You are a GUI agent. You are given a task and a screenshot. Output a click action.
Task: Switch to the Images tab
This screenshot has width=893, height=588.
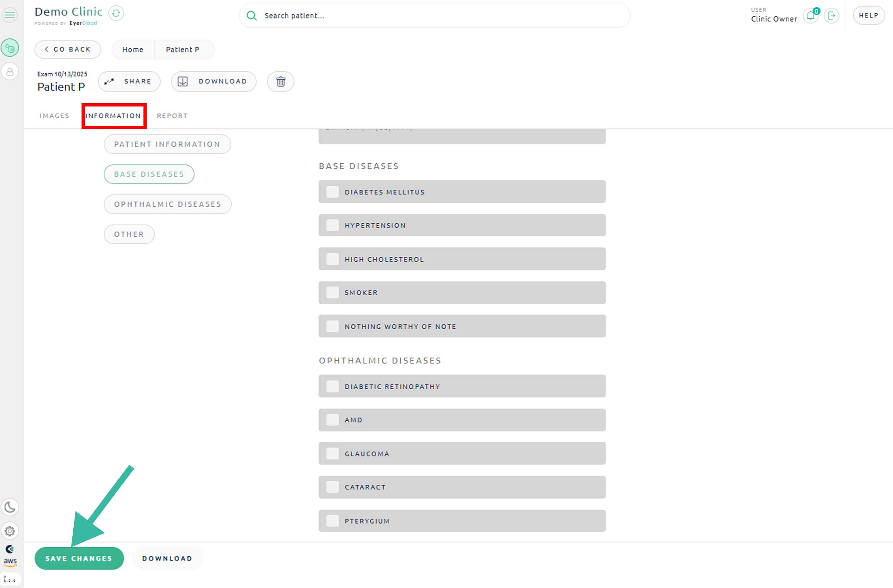pos(54,116)
